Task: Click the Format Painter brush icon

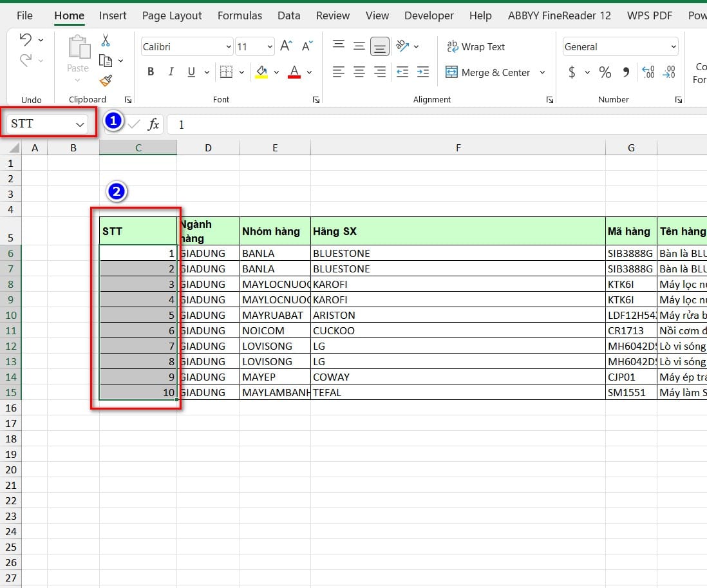Action: (106, 81)
